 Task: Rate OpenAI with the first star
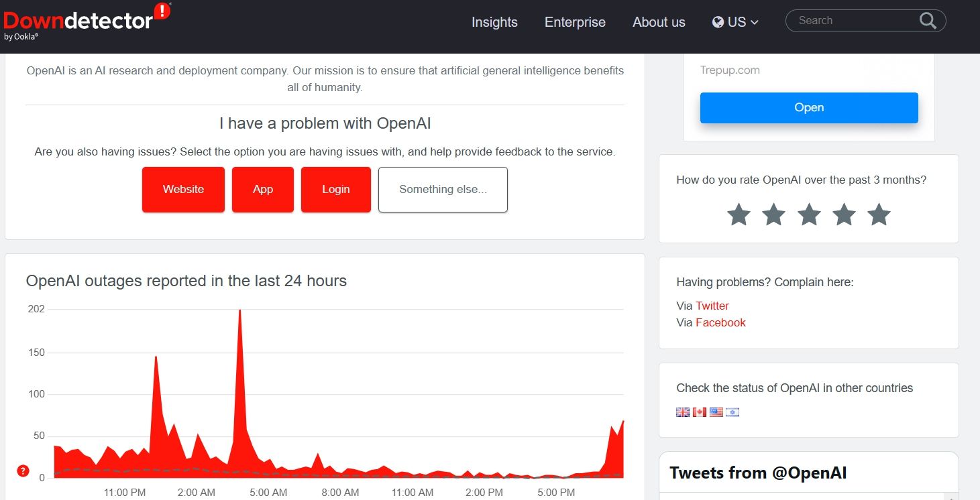(739, 215)
